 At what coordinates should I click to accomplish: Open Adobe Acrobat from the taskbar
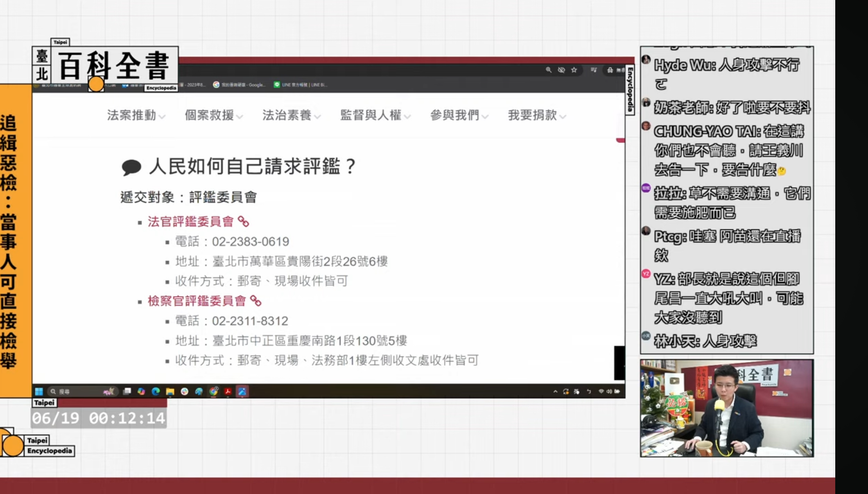point(228,392)
